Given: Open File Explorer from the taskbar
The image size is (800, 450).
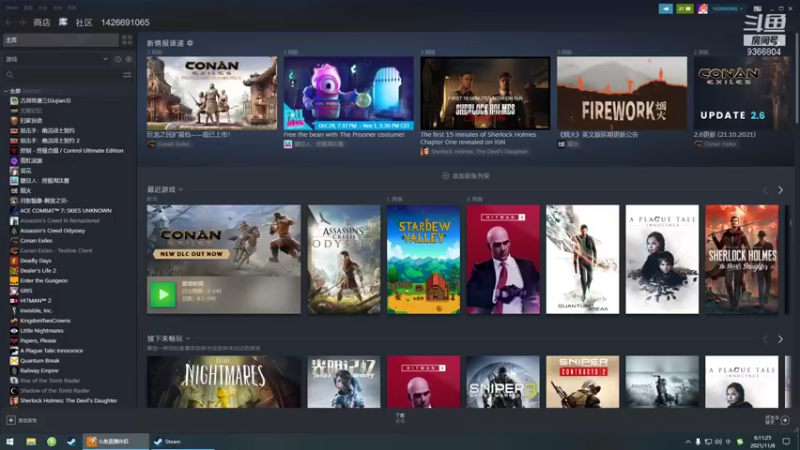Looking at the screenshot, I should coord(31,441).
